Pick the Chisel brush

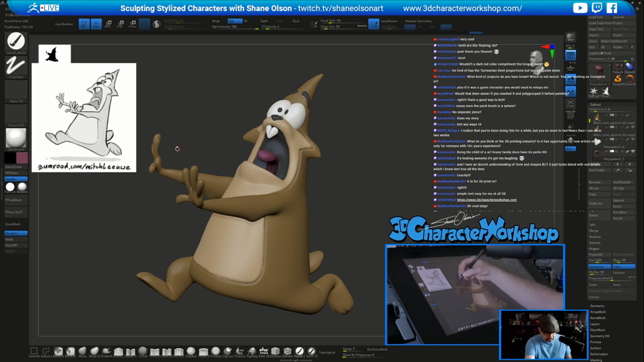(x=142, y=351)
